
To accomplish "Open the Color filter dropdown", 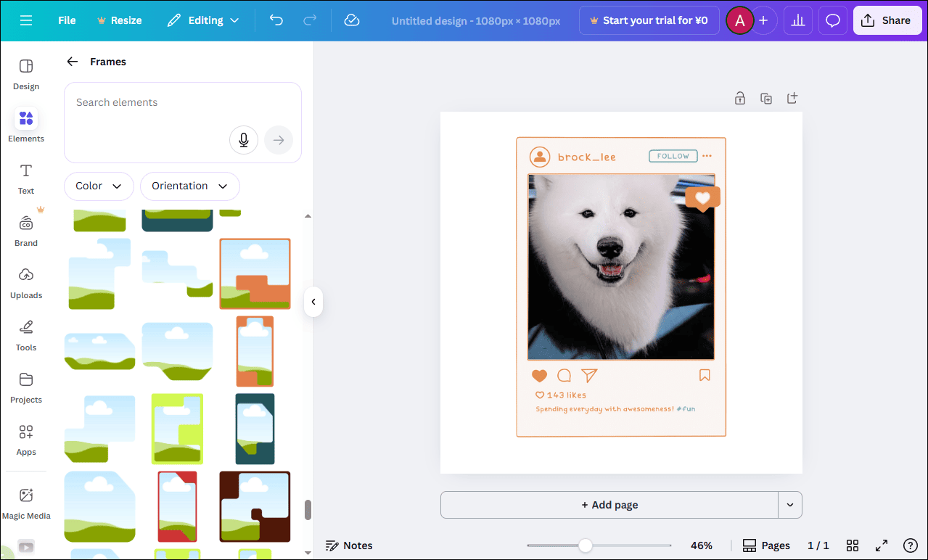I will tap(99, 186).
